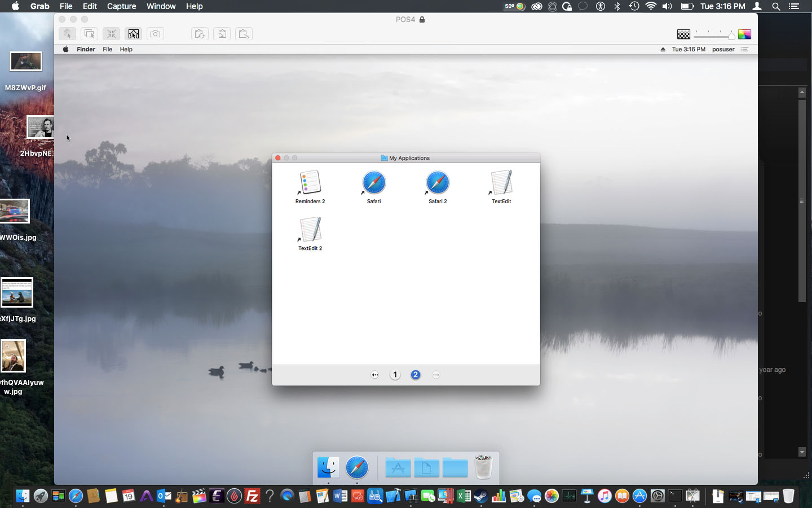The height and width of the screenshot is (508, 812).
Task: Open FileZilla from the local dock
Action: point(252,496)
